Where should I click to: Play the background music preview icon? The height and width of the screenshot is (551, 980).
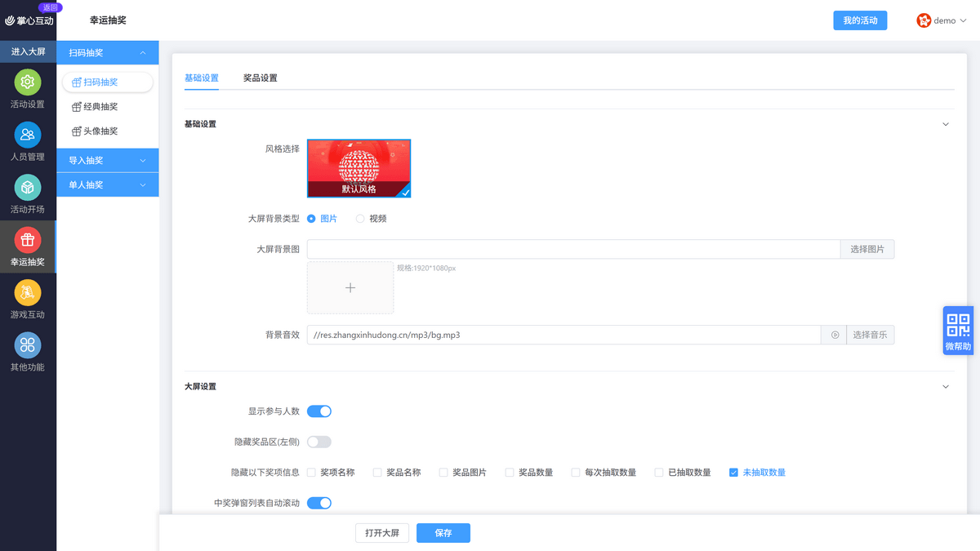click(835, 335)
